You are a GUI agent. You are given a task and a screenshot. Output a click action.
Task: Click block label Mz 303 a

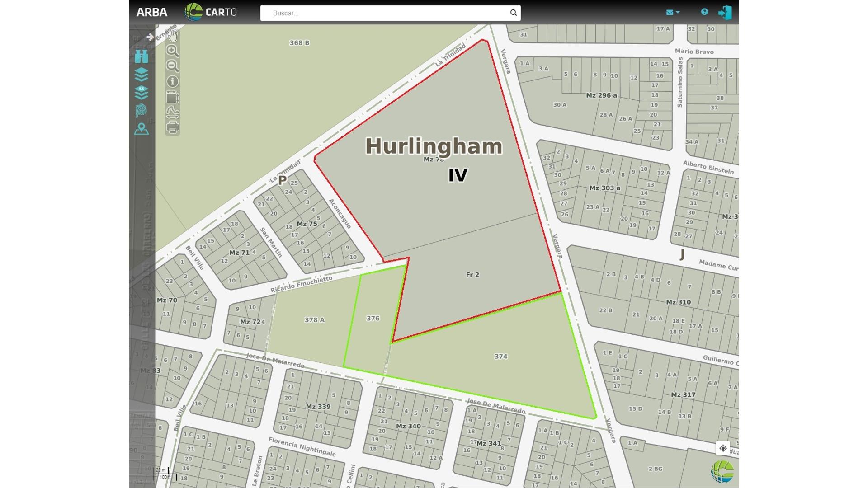605,188
